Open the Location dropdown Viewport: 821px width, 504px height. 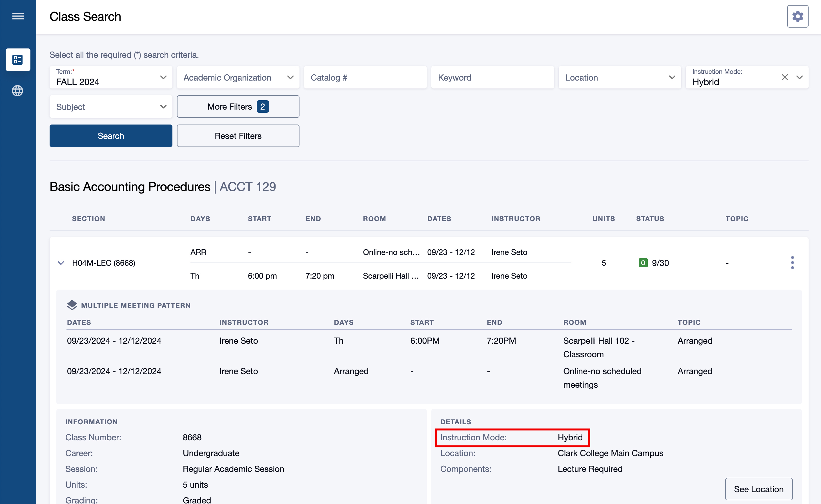point(620,77)
